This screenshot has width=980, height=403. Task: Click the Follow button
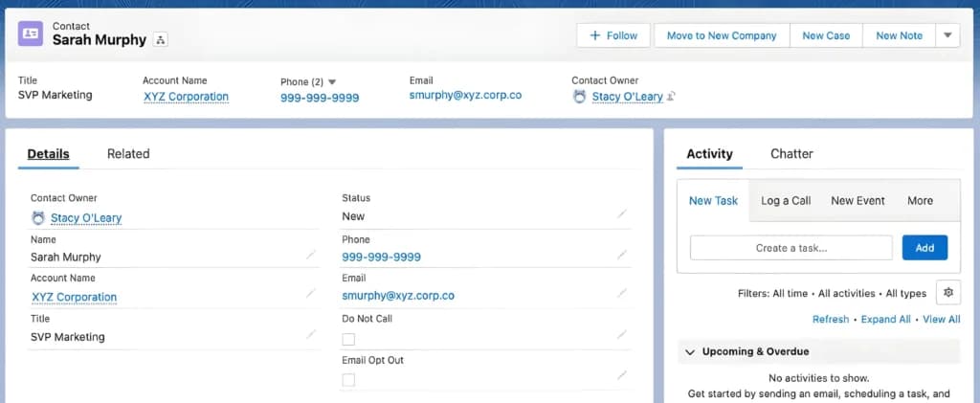(x=613, y=35)
